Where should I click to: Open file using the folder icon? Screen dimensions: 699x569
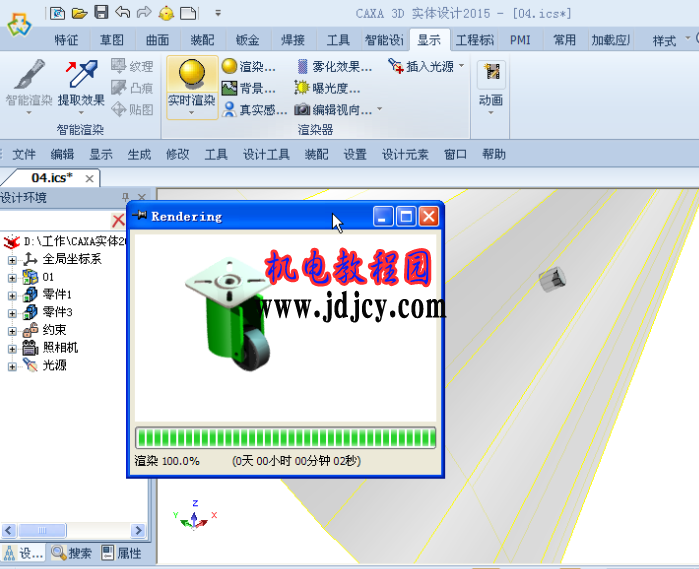79,13
